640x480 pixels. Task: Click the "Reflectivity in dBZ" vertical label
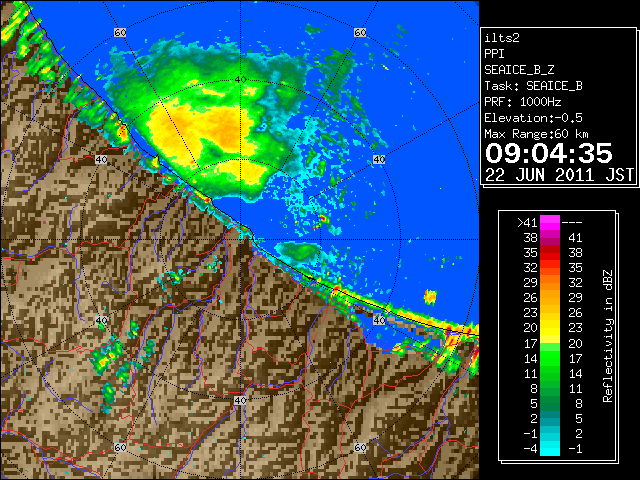tap(608, 336)
